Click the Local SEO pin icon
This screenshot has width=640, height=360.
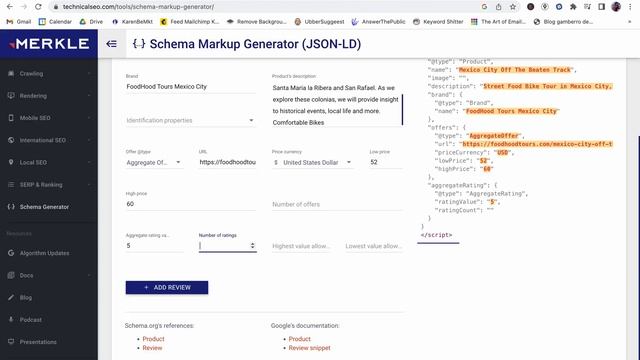pyautogui.click(x=11, y=162)
